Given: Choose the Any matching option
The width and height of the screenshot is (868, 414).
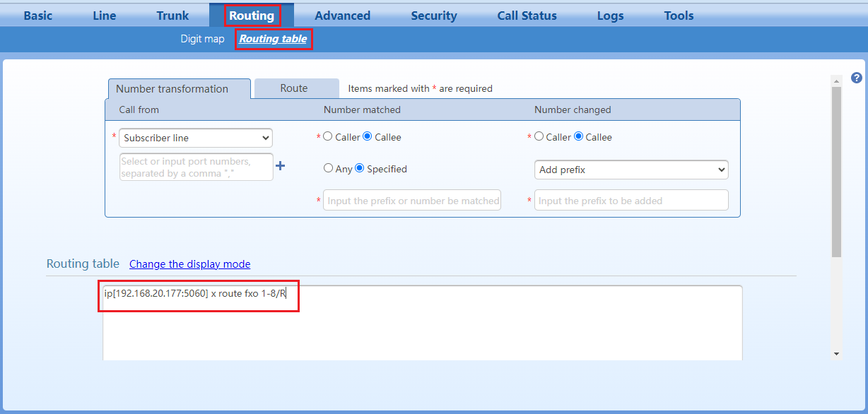Looking at the screenshot, I should tap(328, 168).
